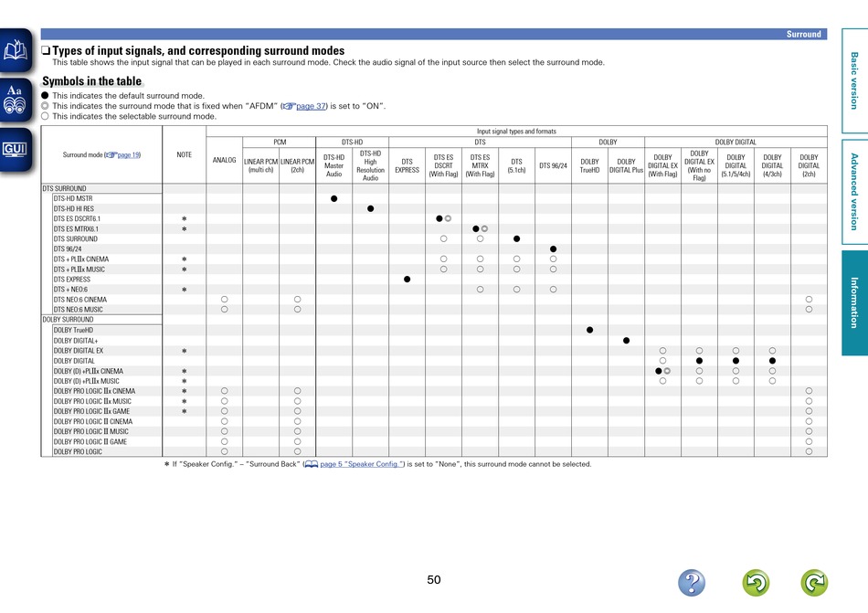Click the "Input signal types and formats" header
This screenshot has width=868, height=613.
point(516,132)
